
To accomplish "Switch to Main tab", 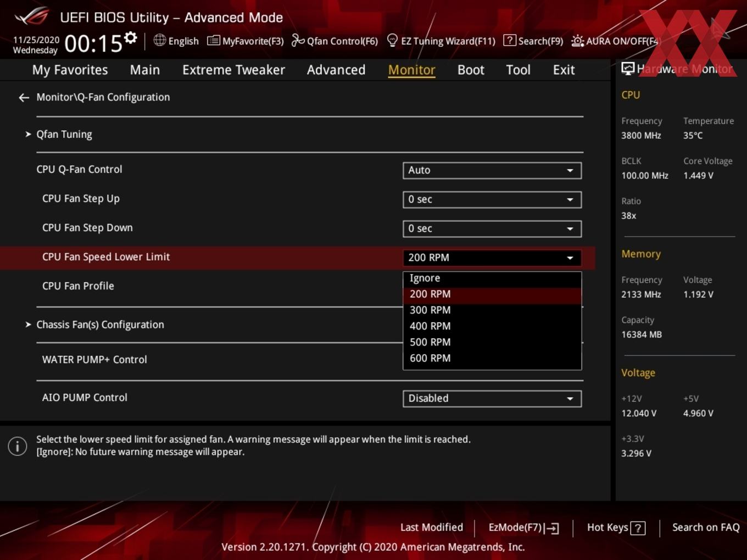I will pyautogui.click(x=145, y=70).
